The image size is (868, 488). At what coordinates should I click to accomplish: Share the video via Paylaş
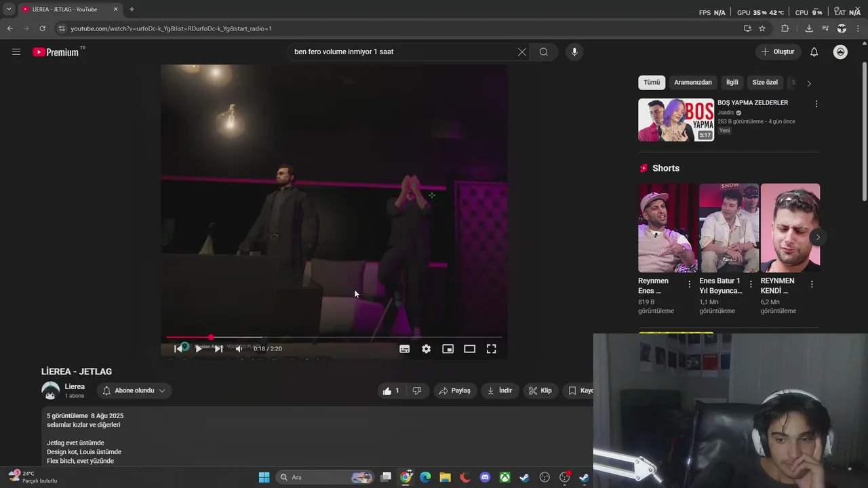pyautogui.click(x=454, y=390)
